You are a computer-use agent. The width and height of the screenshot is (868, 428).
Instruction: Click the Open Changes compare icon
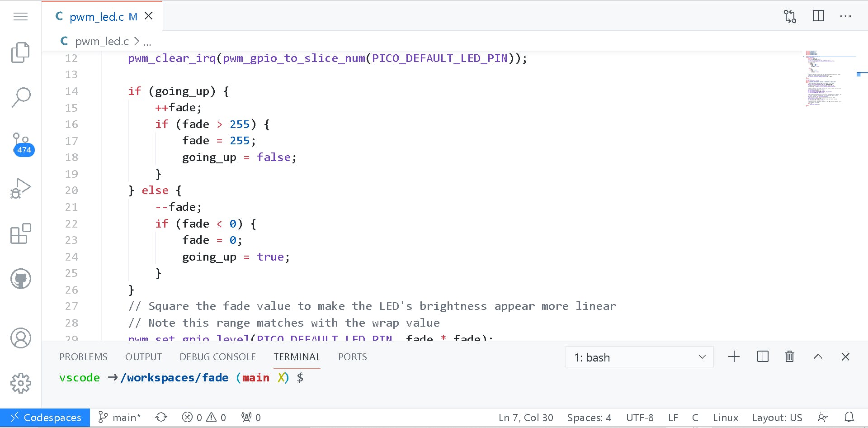790,16
